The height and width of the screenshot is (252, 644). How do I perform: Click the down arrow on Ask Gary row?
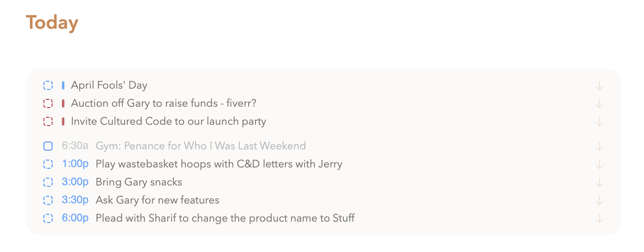click(x=599, y=201)
